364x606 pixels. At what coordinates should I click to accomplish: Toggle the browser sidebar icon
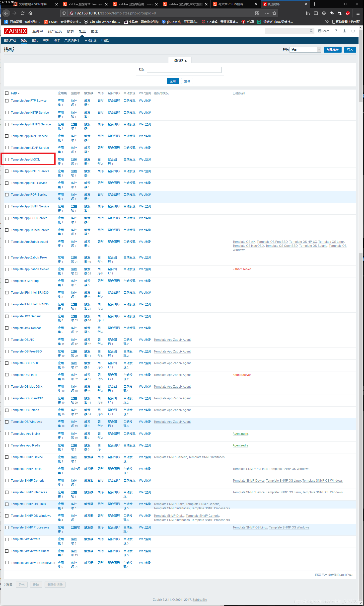pyautogui.click(x=316, y=13)
